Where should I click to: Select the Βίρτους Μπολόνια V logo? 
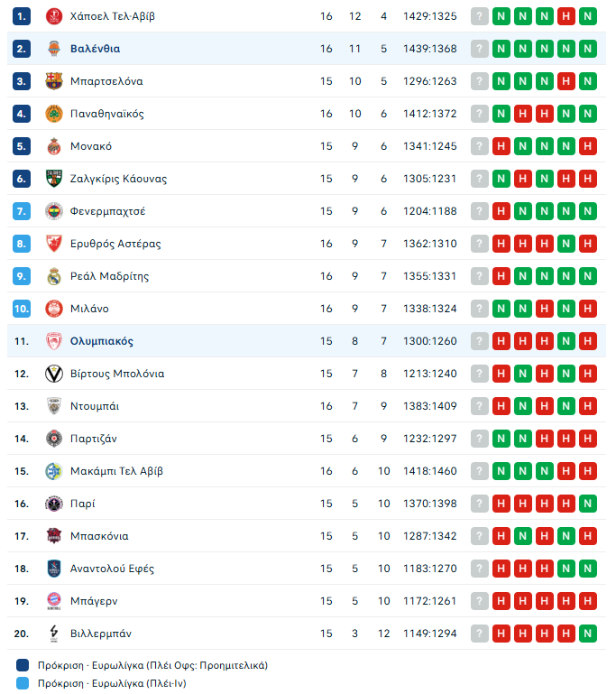(53, 374)
